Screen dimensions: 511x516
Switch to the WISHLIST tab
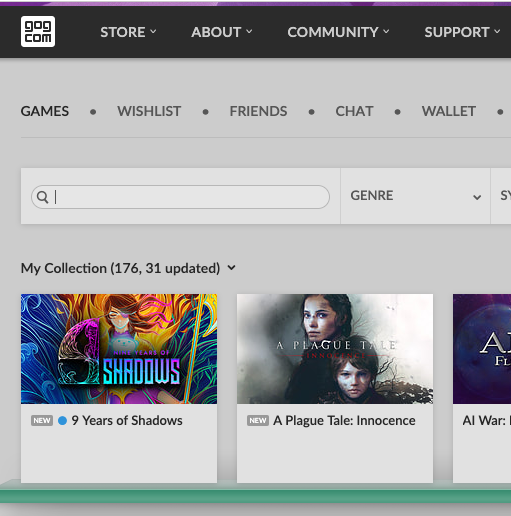pos(149,111)
